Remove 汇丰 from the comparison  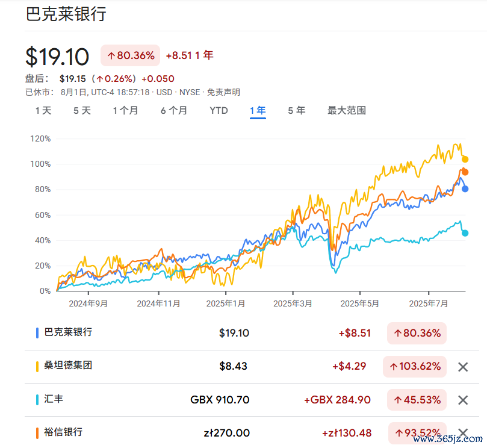click(x=463, y=400)
